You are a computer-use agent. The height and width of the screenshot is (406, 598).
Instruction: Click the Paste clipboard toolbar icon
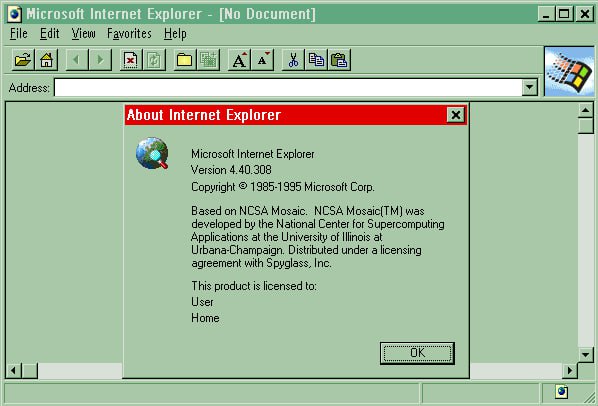point(339,60)
